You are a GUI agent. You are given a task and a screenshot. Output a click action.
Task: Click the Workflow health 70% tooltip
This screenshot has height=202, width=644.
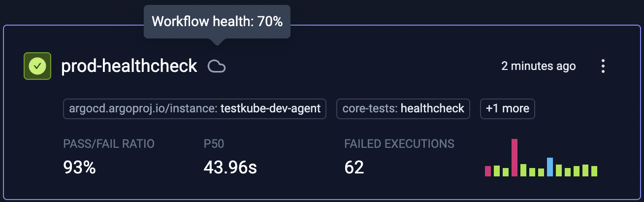click(217, 22)
